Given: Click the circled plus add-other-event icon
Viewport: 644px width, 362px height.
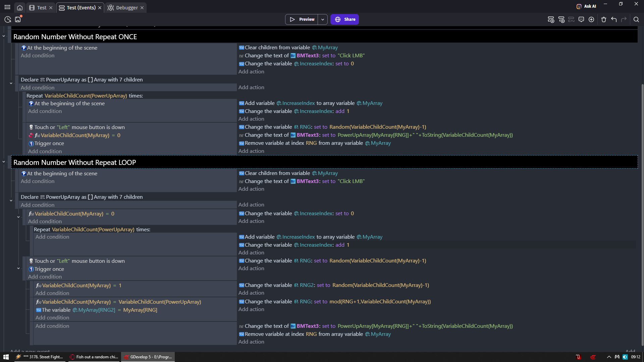Looking at the screenshot, I should tap(591, 19).
